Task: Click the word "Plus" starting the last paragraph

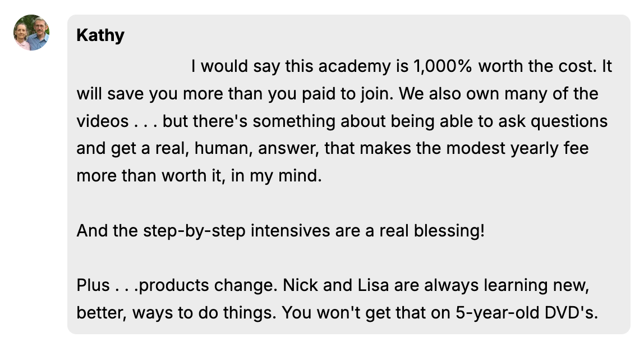Action: (x=93, y=285)
